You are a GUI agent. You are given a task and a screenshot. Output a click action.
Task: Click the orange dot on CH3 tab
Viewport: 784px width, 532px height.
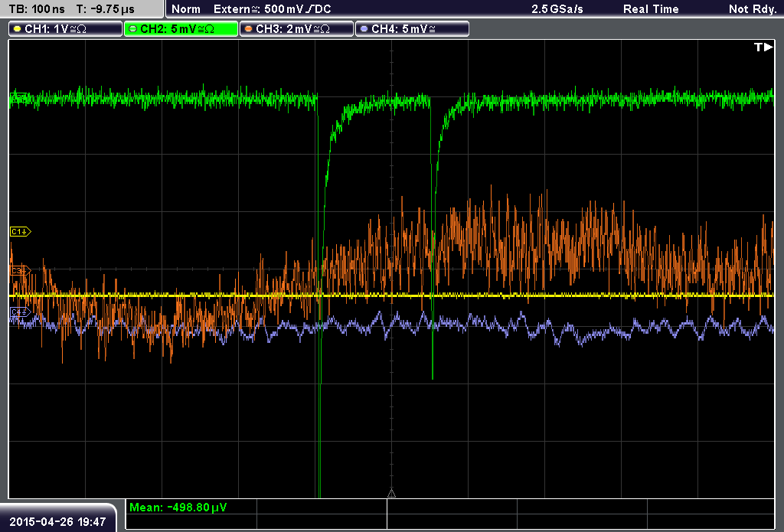[249, 29]
